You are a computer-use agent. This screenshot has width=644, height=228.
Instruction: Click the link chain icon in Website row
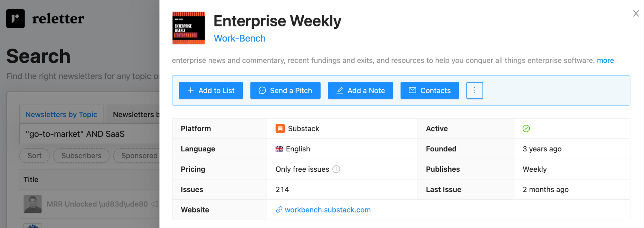(x=279, y=210)
